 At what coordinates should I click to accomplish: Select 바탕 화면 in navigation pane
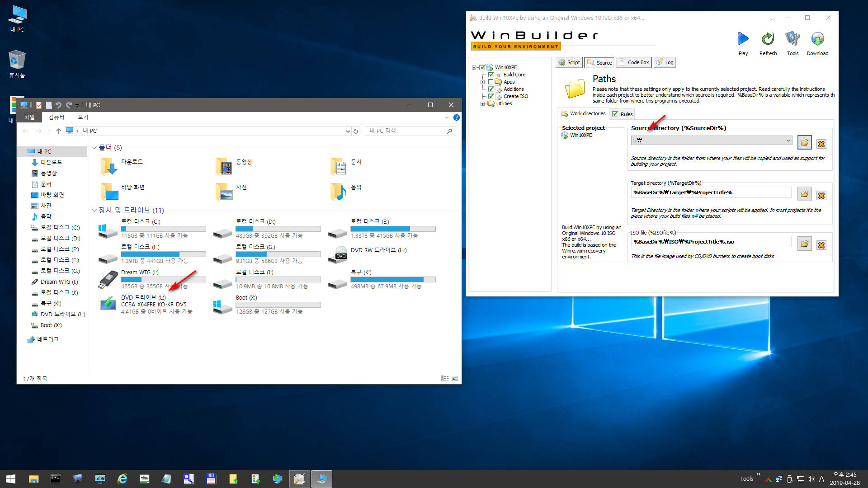48,195
